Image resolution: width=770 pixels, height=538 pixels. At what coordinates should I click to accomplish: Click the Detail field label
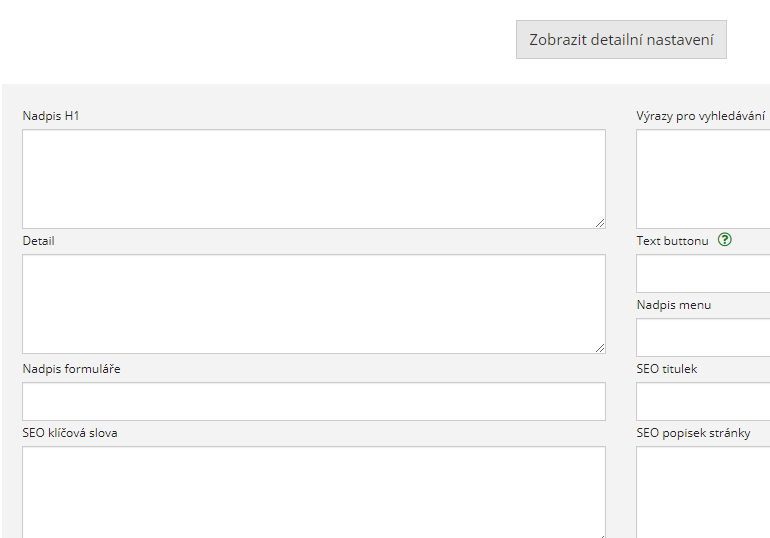coord(38,241)
